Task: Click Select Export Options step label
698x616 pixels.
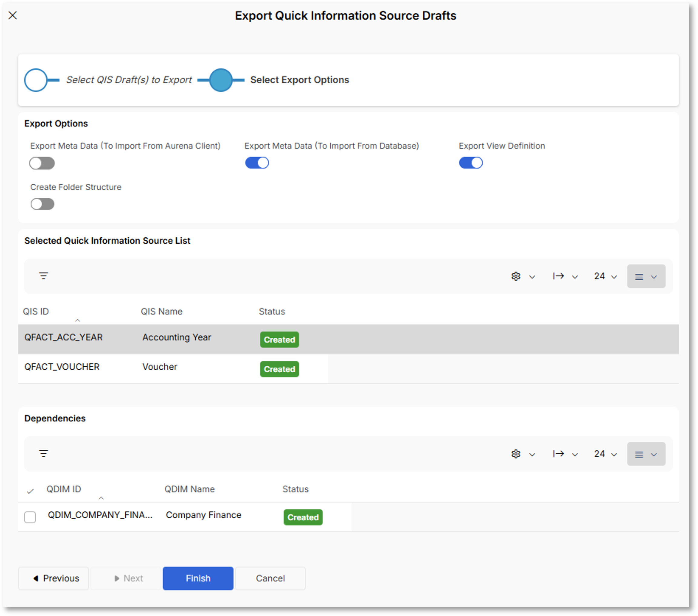Action: pyautogui.click(x=299, y=80)
